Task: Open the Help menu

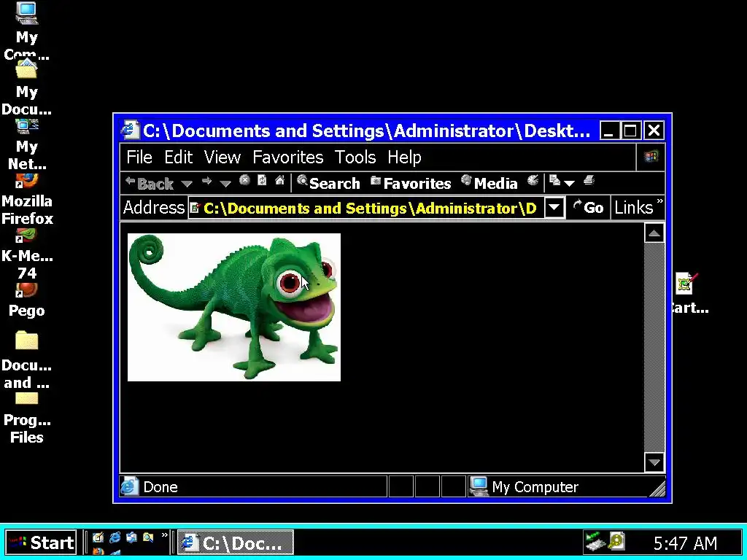Action: pos(404,157)
